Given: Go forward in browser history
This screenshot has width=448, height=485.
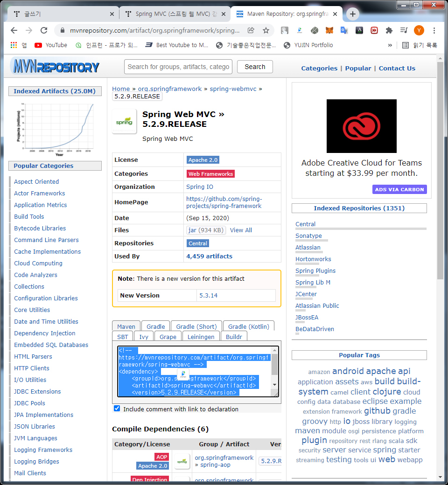Looking at the screenshot, I should pyautogui.click(x=29, y=30).
